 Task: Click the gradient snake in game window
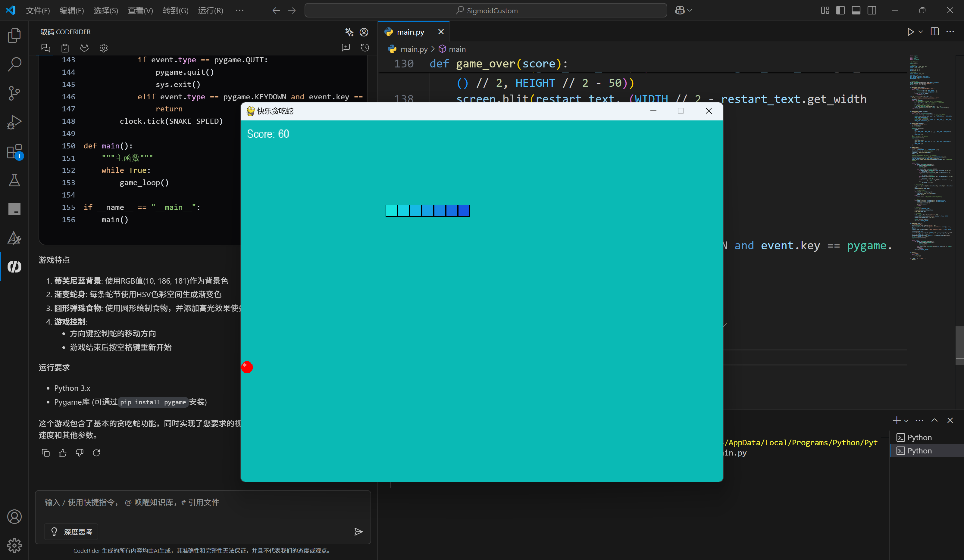428,211
